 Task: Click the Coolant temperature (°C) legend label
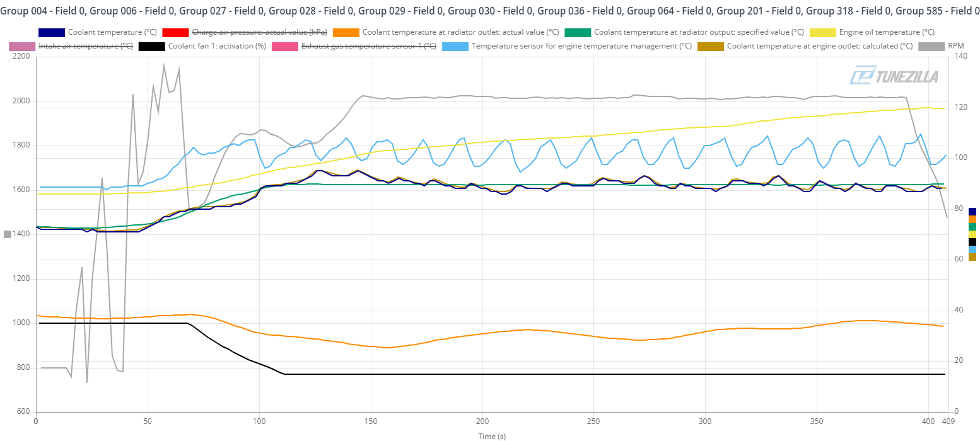[x=112, y=32]
